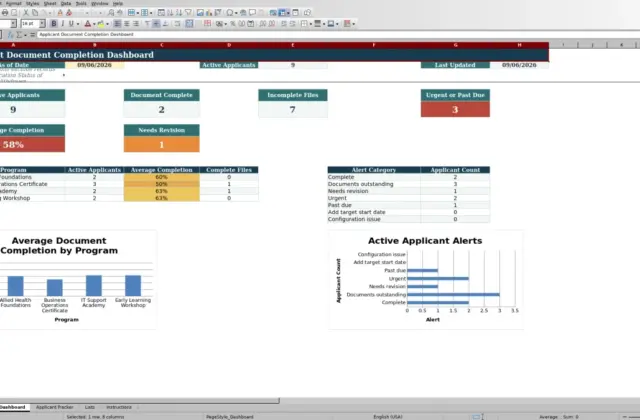The height and width of the screenshot is (420, 640).
Task: Click the Sum sigma icon
Action: pos(19,35)
